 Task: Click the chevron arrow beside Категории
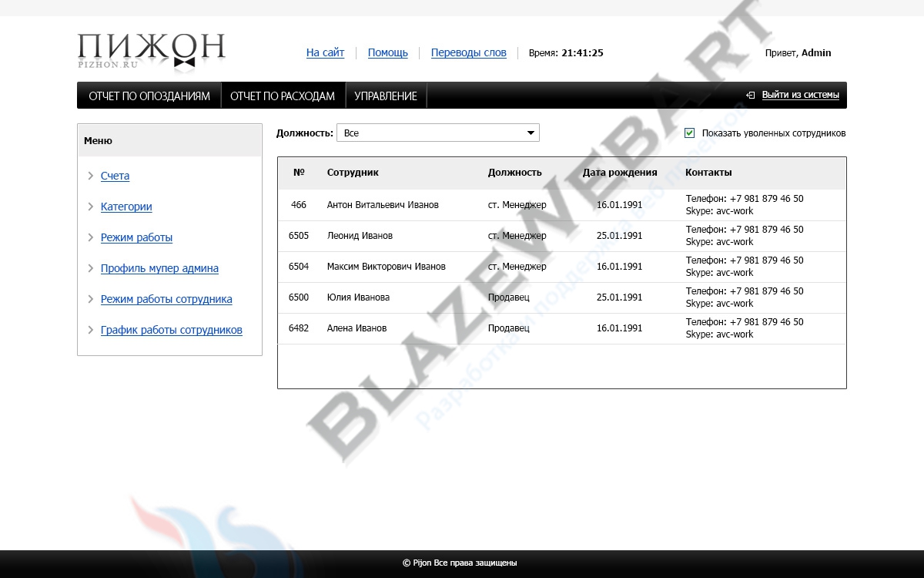(x=91, y=207)
